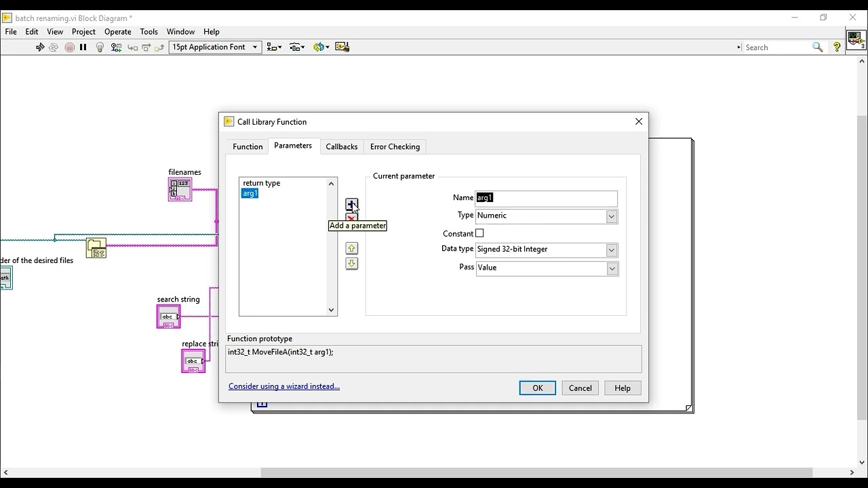This screenshot has width=868, height=488.
Task: Click the parameter list scroll up arrow
Action: point(332,184)
